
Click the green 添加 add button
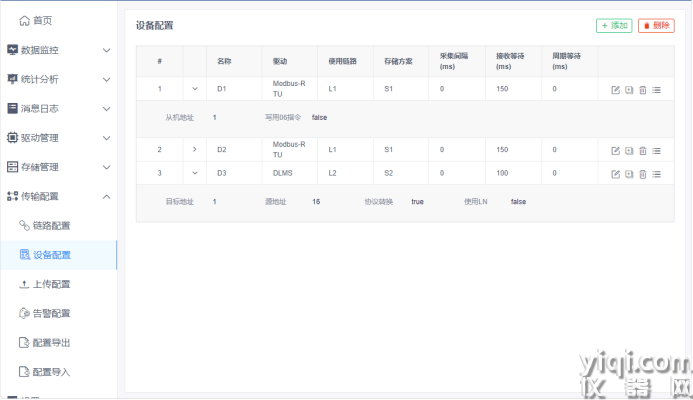pos(614,26)
